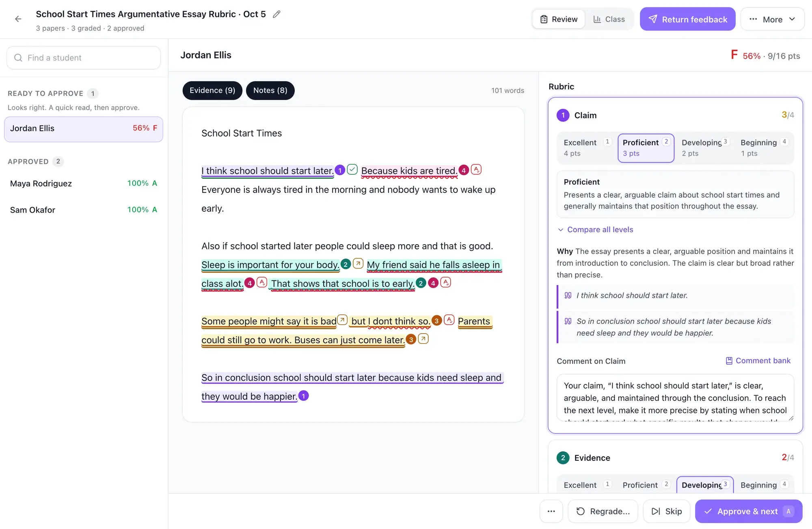This screenshot has width=812, height=529.
Task: Select Excellent 4 pts level for Claim
Action: click(587, 148)
